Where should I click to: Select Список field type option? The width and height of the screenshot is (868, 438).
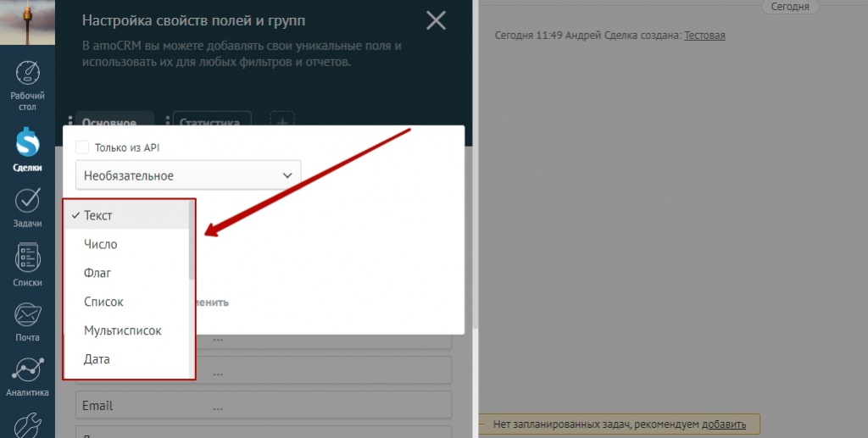[127, 302]
